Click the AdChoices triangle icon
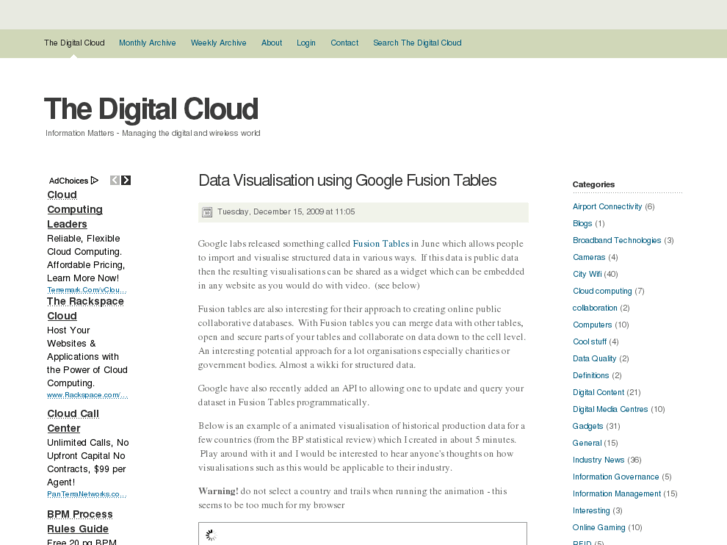Viewport: 727px width, 545px height. coord(95,180)
